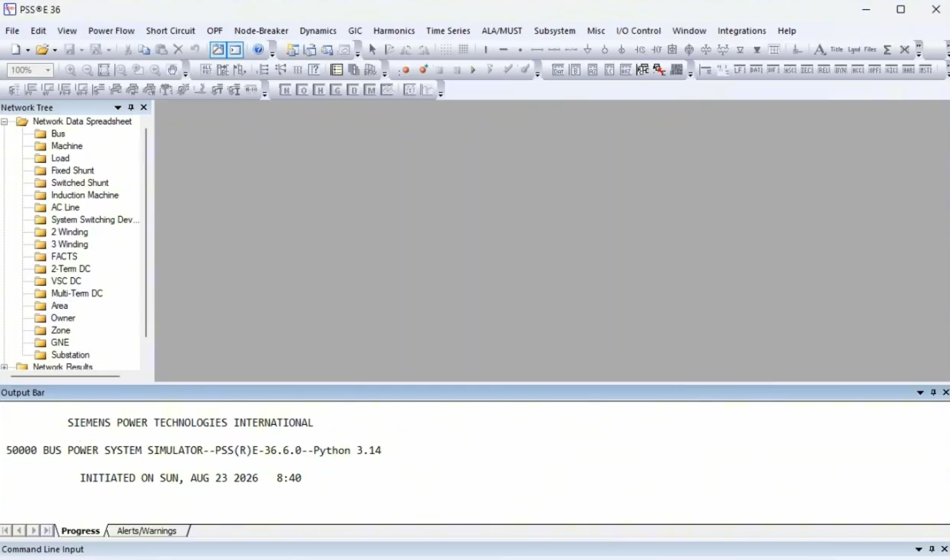Click the Paste clipboard icon
Image resolution: width=950 pixels, height=560 pixels.
pos(161,50)
